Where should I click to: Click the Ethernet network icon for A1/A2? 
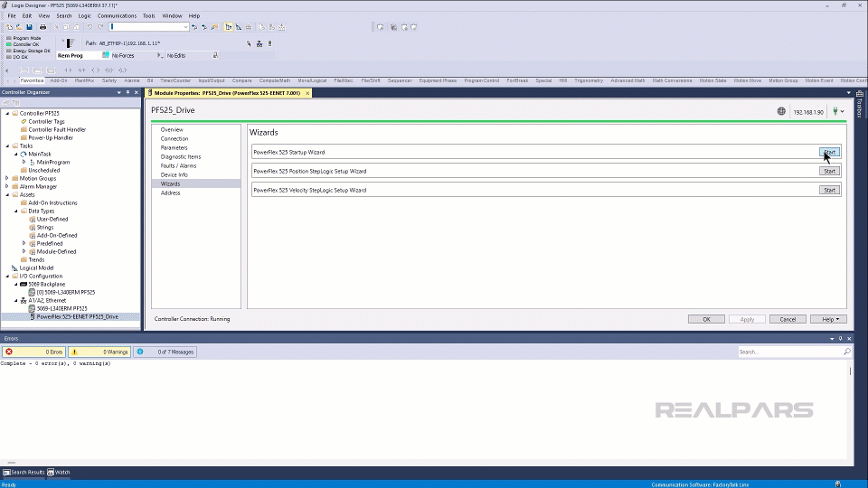(x=24, y=300)
